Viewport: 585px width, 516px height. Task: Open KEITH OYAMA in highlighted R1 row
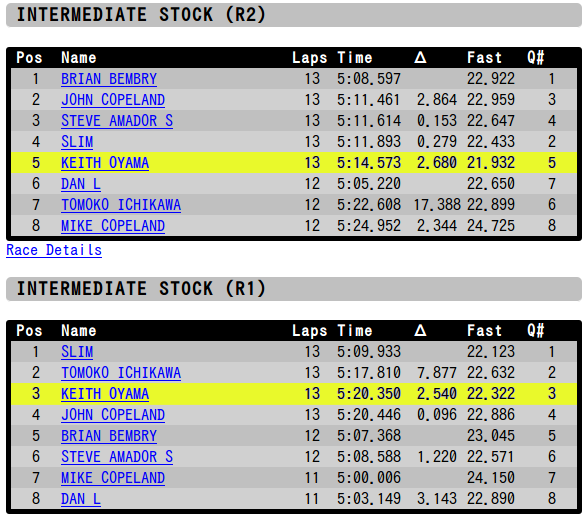point(105,394)
